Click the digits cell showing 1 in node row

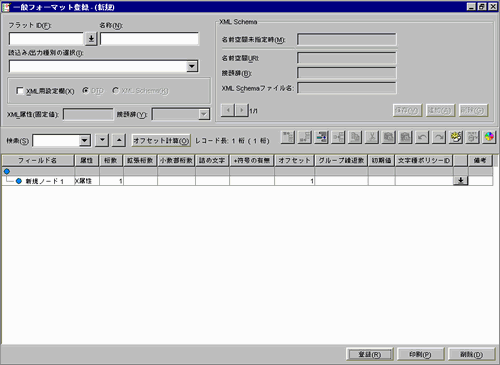click(111, 181)
